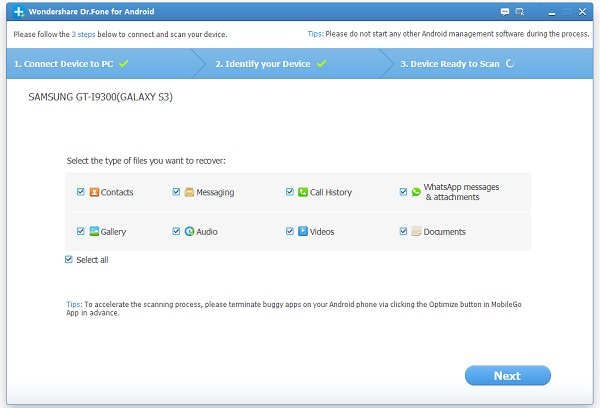The image size is (600, 408).
Task: Uncheck the Contacts checkbox
Action: 80,192
